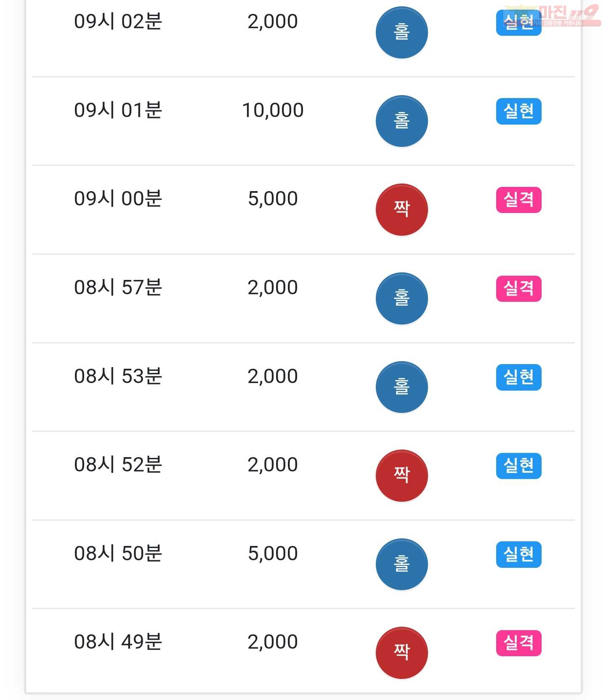Click the blue 홀 circle for 09시 01분
Screen dimensions: 606x700
[401, 121]
